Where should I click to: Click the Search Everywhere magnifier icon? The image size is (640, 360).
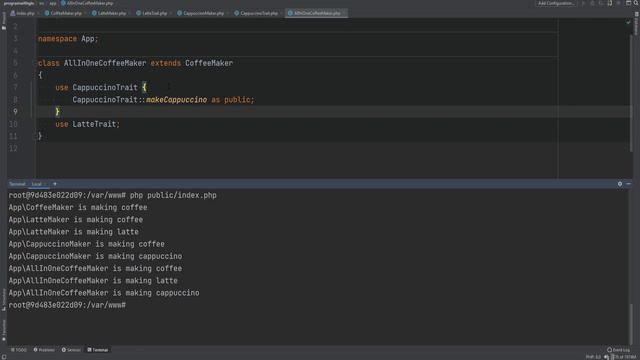[636, 3]
